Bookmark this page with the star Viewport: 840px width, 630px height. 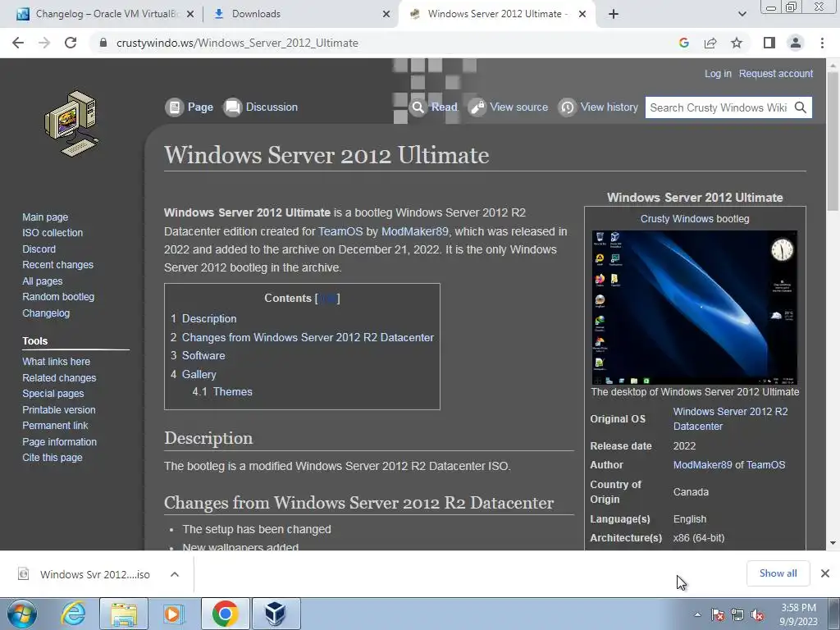pyautogui.click(x=737, y=43)
